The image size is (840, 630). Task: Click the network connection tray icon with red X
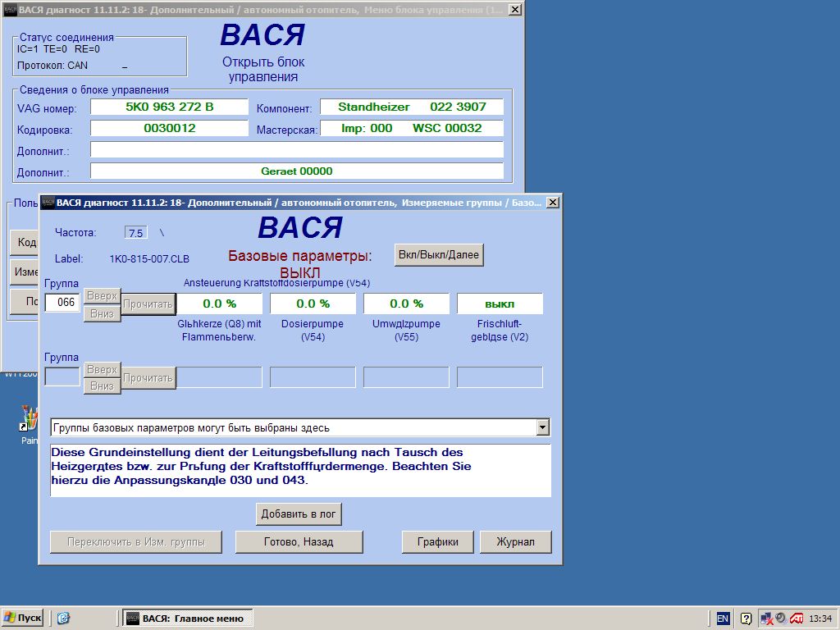pyautogui.click(x=766, y=619)
